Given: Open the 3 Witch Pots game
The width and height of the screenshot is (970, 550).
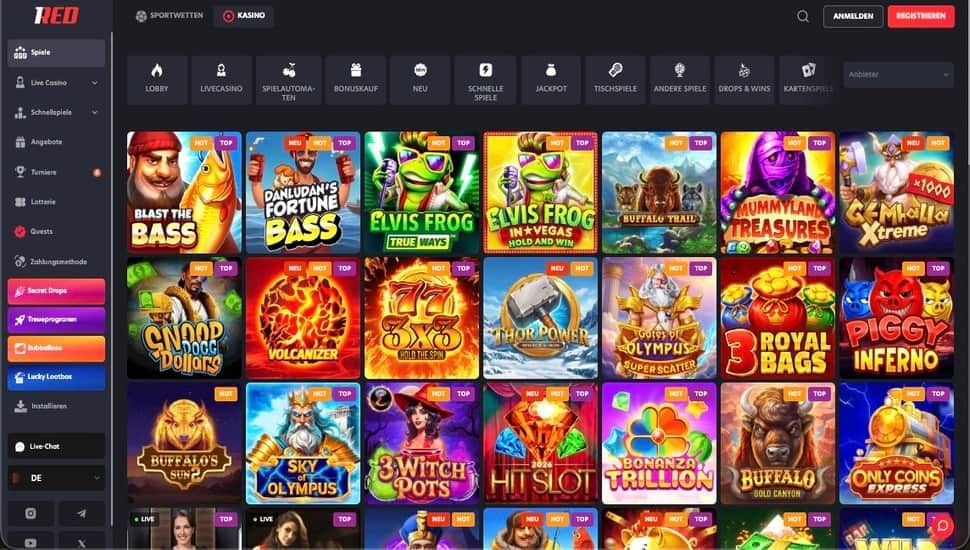Looking at the screenshot, I should [422, 444].
